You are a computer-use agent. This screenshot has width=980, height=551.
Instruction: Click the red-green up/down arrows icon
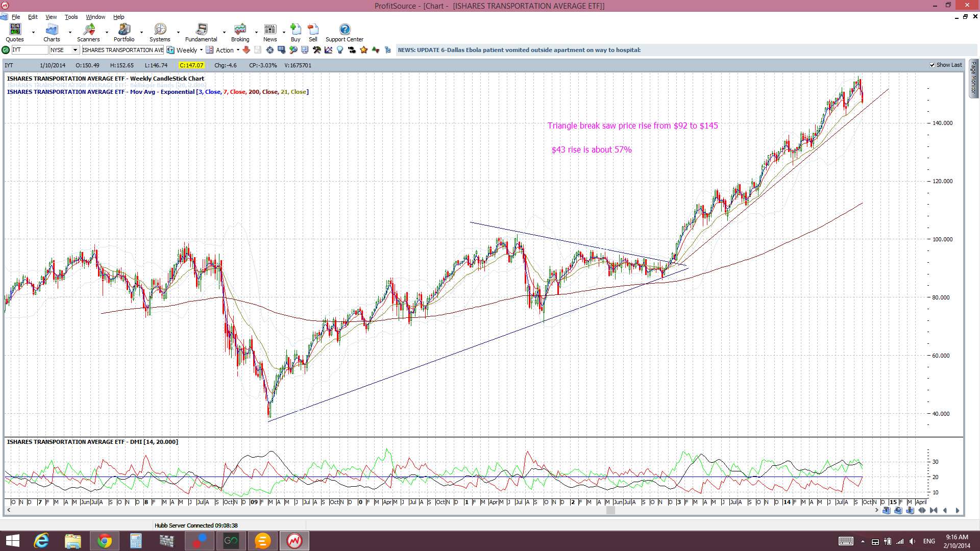point(376,50)
